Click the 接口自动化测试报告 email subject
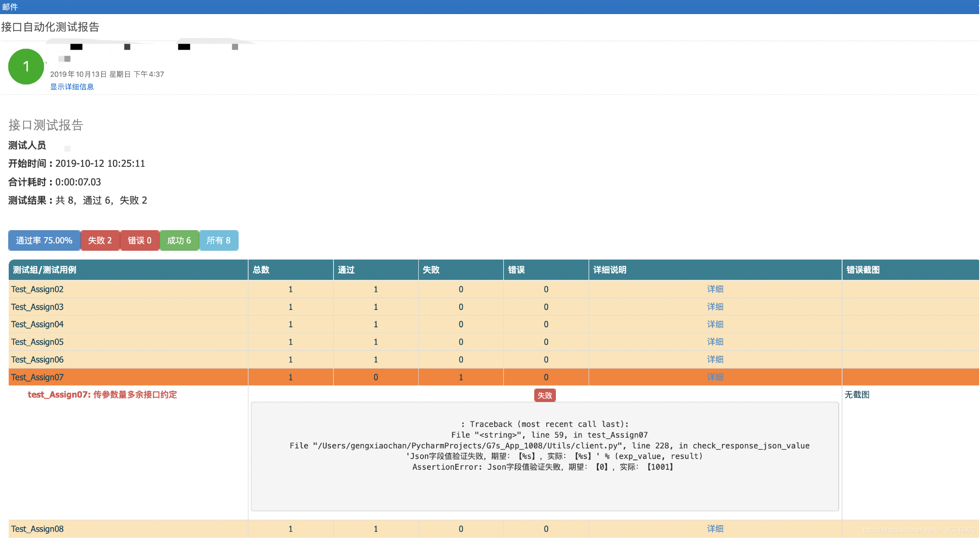 point(50,27)
